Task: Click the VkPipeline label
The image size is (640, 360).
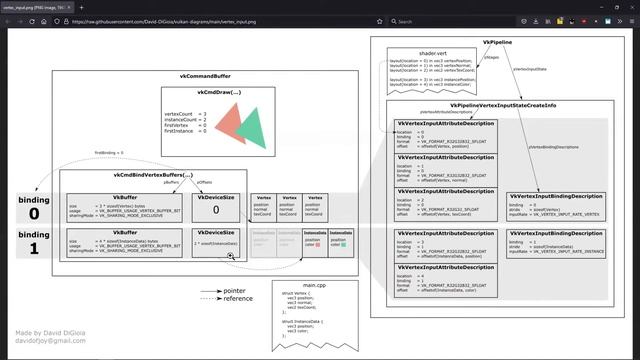Action: coord(497,42)
